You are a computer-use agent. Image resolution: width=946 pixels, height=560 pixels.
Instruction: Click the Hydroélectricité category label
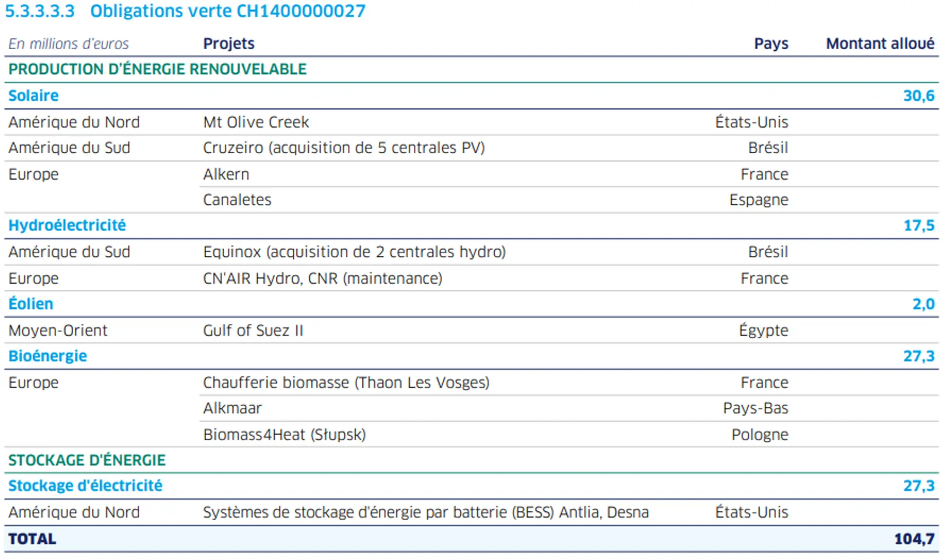[x=67, y=225]
